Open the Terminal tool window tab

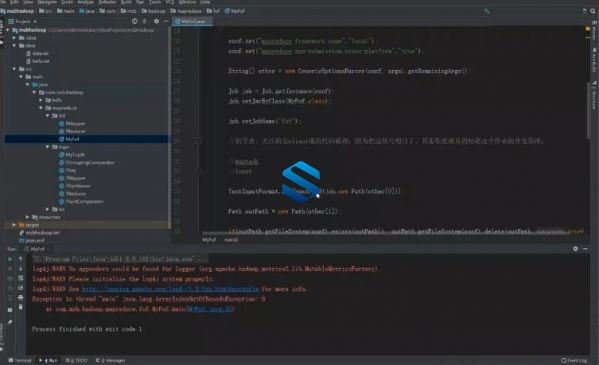pos(20,360)
